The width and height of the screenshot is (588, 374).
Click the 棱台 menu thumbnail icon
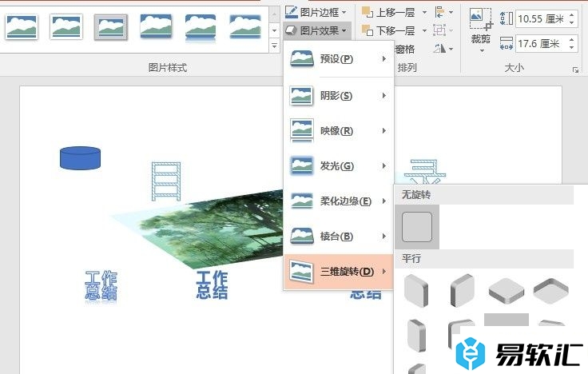coord(302,237)
